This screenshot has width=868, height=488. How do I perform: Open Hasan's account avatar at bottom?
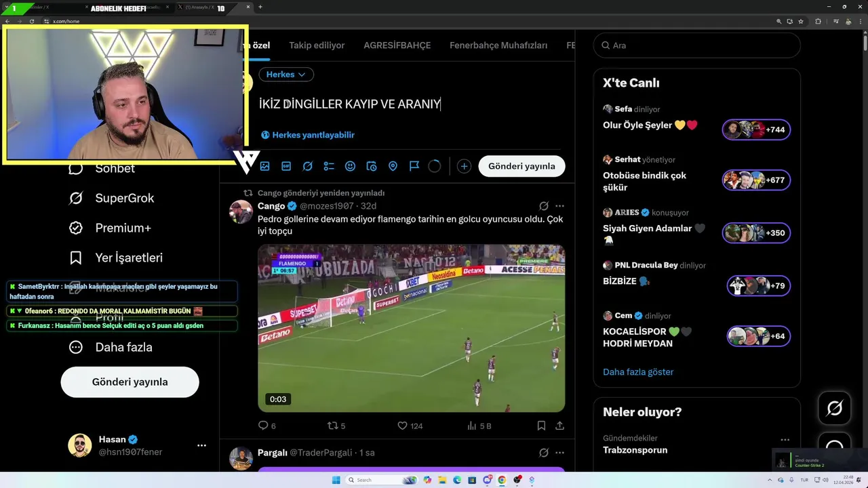(79, 445)
